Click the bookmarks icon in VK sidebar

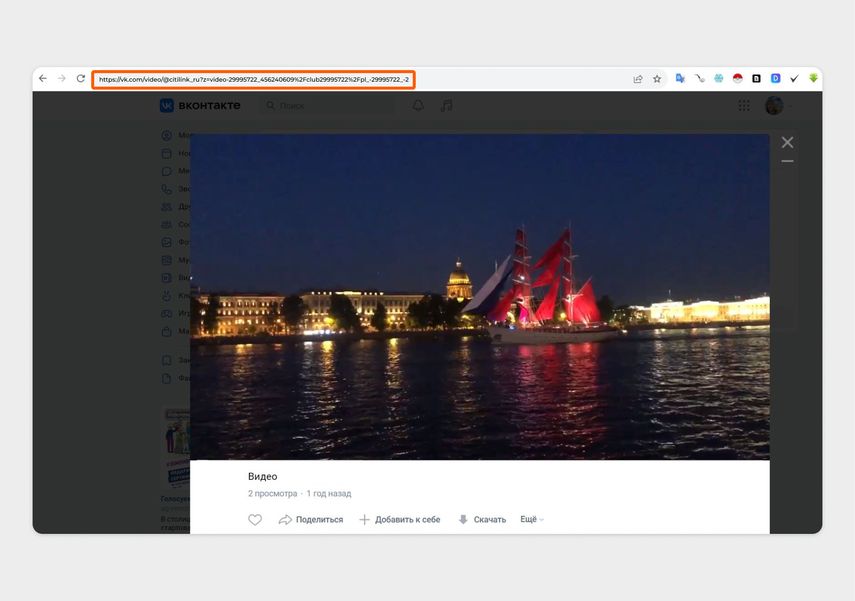[x=167, y=360]
